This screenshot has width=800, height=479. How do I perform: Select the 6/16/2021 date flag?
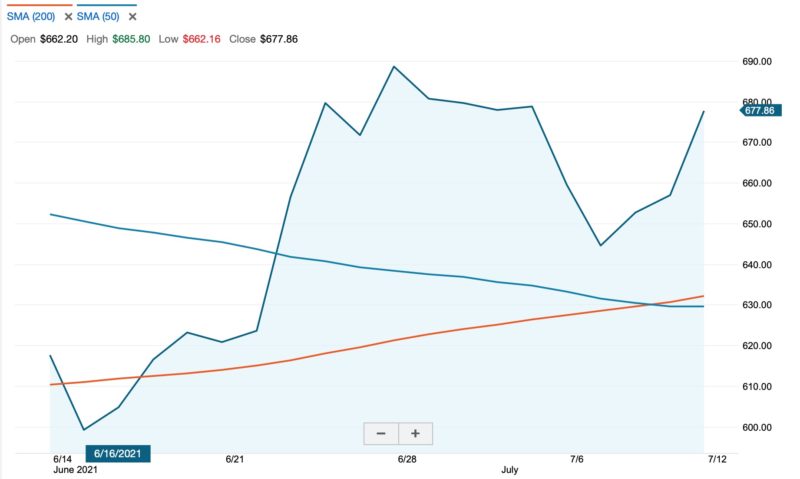pyautogui.click(x=115, y=453)
